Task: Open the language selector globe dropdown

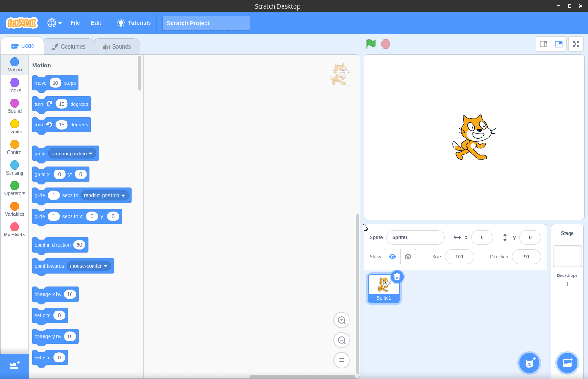Action: (54, 22)
